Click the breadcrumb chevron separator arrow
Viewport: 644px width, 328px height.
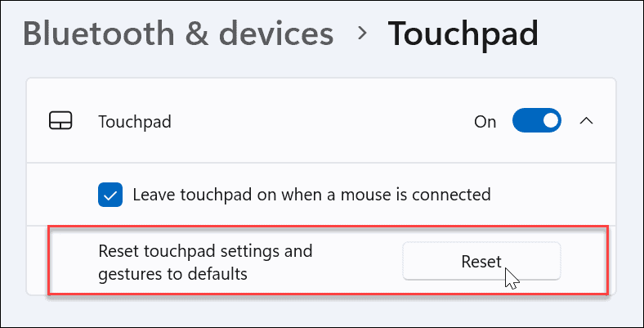(x=360, y=36)
